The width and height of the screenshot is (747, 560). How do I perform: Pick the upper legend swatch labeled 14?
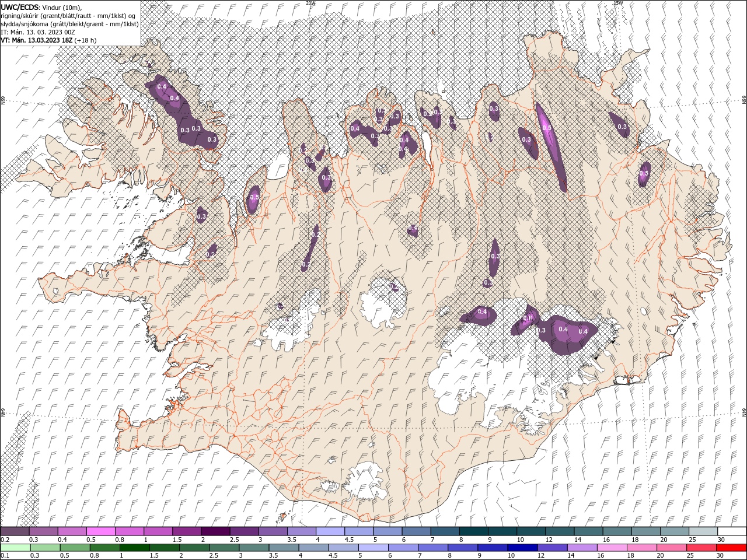[588, 531]
